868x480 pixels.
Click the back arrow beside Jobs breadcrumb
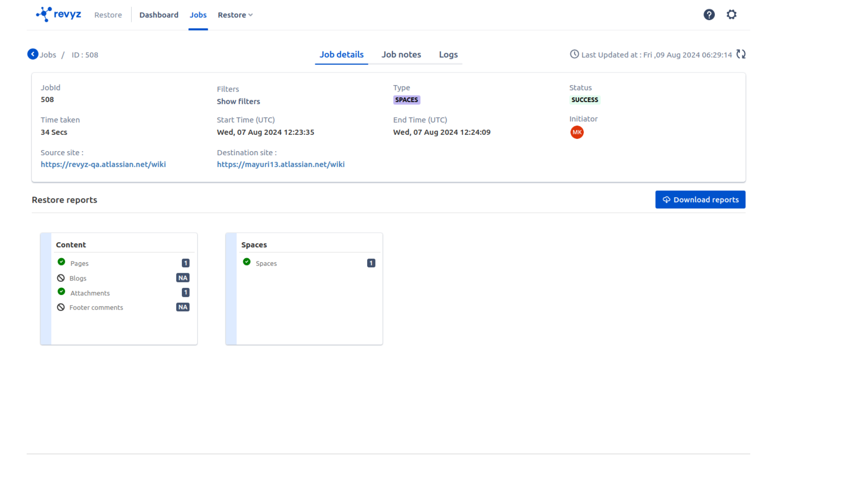click(x=33, y=54)
